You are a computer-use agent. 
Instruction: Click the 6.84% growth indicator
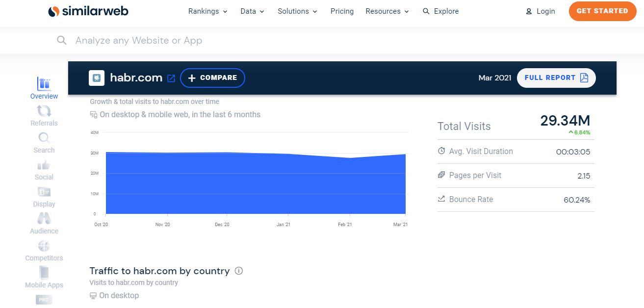coord(579,132)
